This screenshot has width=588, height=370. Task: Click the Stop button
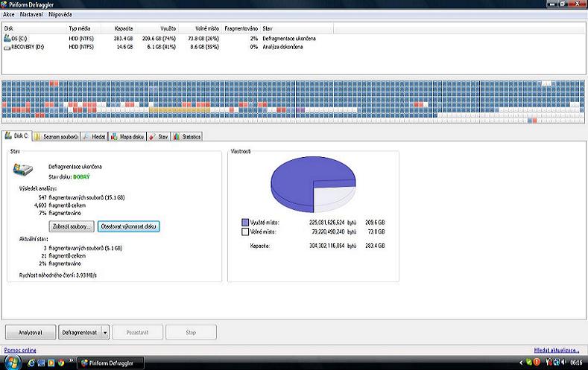tap(191, 332)
